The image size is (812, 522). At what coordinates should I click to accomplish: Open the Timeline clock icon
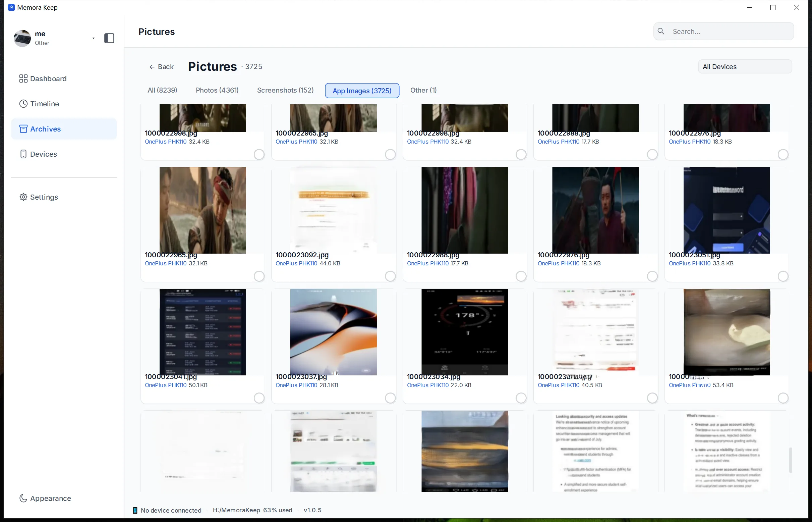point(23,104)
